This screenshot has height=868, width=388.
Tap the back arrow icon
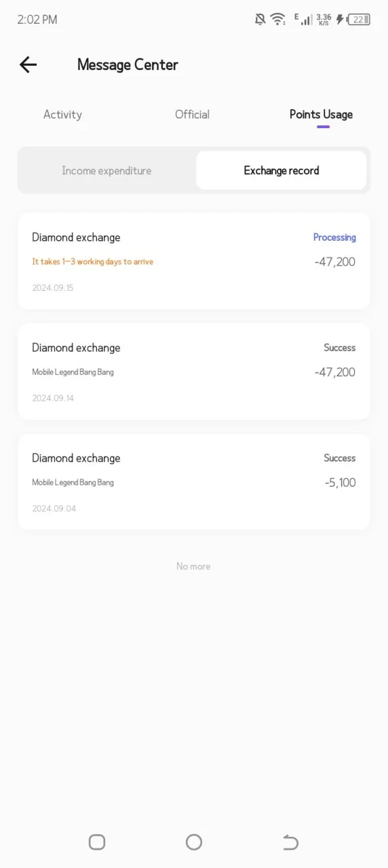point(28,64)
